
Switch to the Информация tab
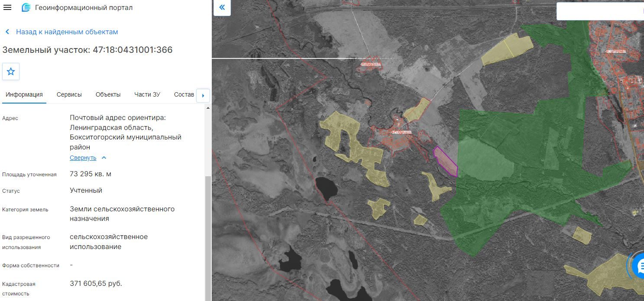tap(24, 94)
